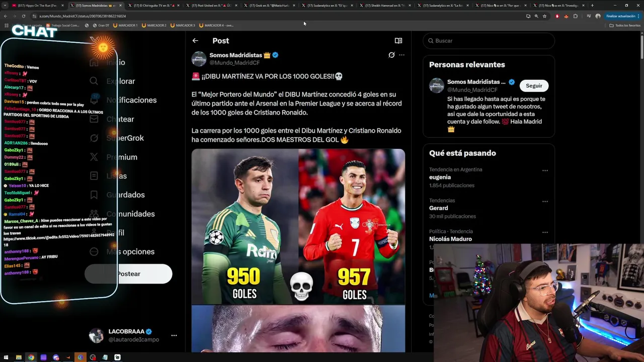Image resolution: width=644 pixels, height=362 pixels.
Task: Open Trabajo Social Com... bookmark
Action: [63, 25]
